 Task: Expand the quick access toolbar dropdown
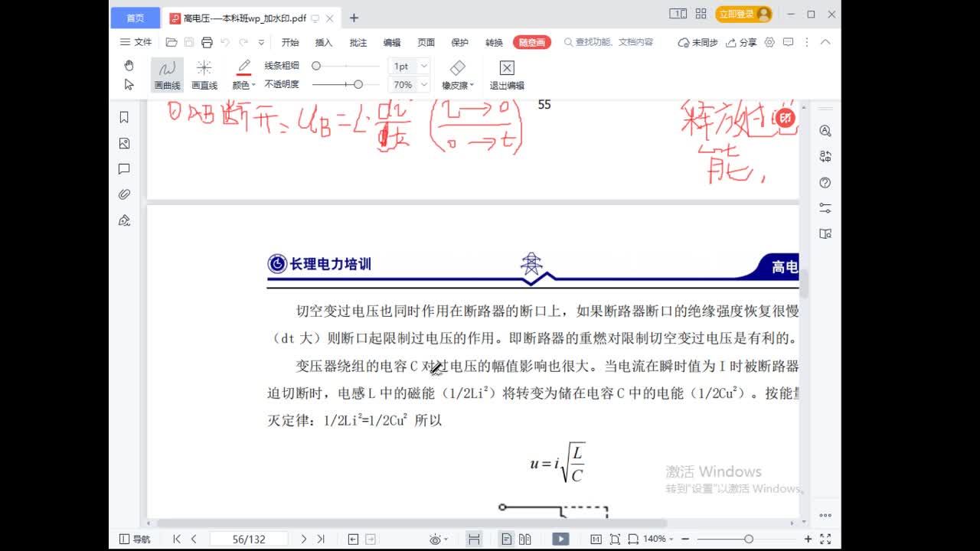pos(261,42)
